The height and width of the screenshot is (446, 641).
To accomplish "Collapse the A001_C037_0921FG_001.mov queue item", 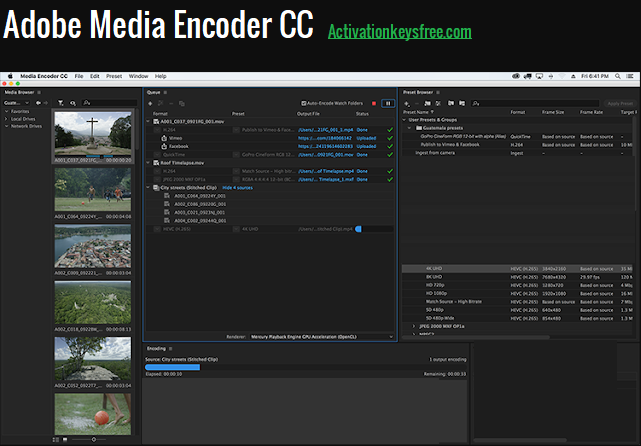I will click(148, 121).
